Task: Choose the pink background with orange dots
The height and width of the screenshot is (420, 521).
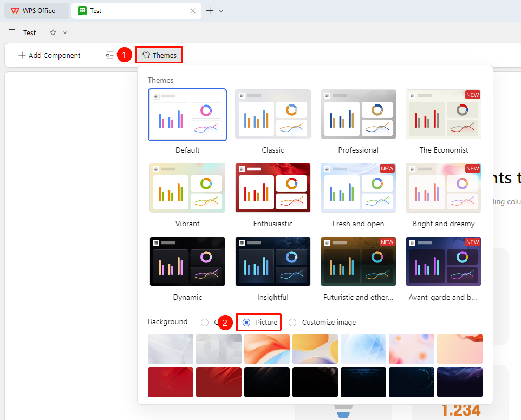Action: [x=412, y=349]
